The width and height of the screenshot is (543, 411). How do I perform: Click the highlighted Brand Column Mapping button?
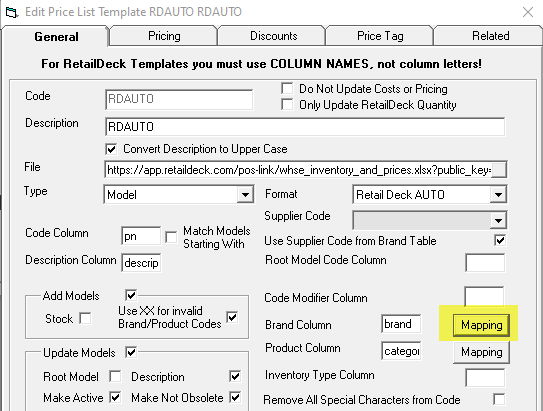(x=481, y=325)
